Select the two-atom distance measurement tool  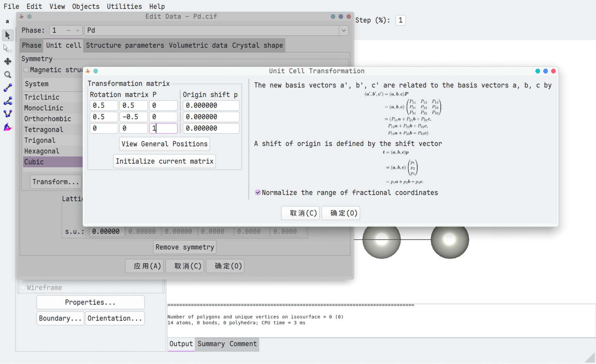click(x=8, y=87)
